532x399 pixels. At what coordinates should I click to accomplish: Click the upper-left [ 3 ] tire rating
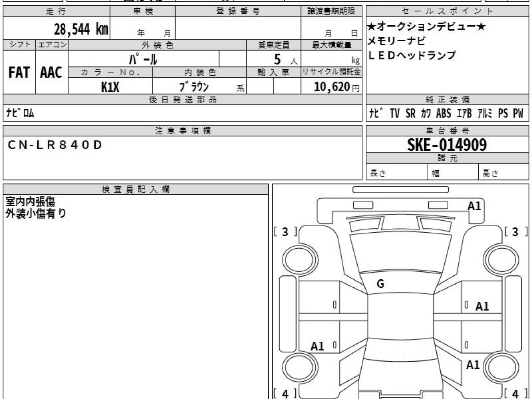pyautogui.click(x=285, y=231)
